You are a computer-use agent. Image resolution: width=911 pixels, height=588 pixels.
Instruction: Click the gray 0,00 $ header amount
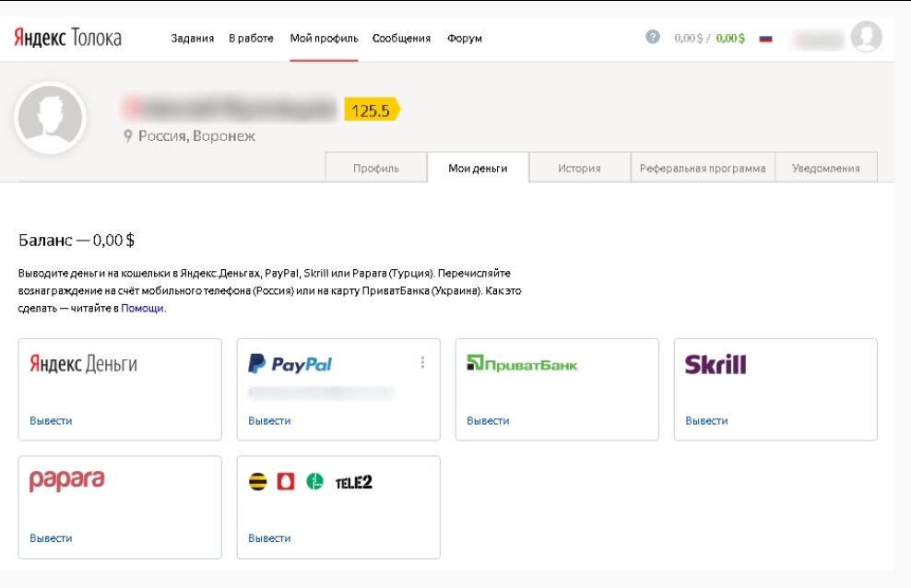(689, 39)
